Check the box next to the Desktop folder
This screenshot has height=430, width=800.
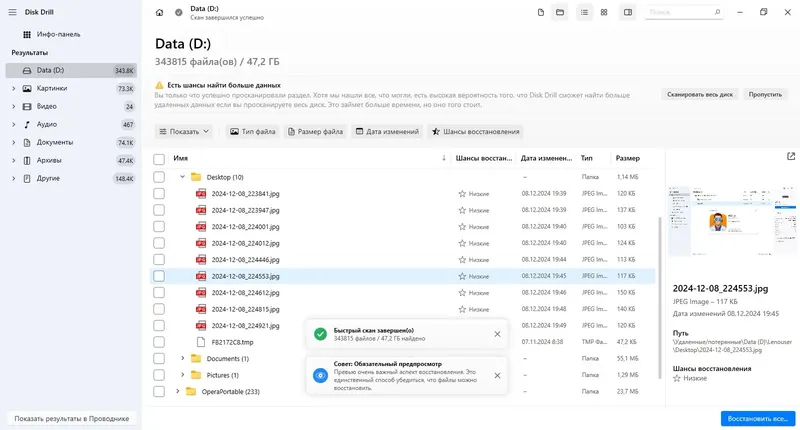pos(159,177)
